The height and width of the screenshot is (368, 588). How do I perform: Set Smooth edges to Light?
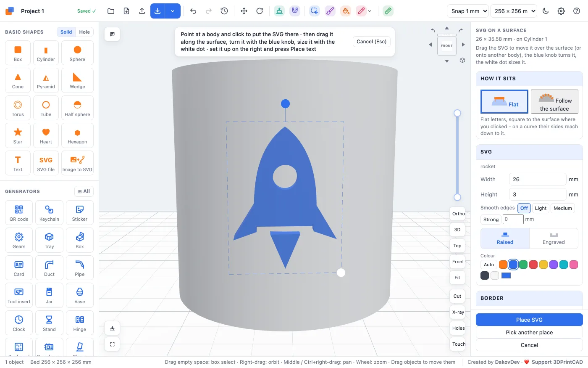[541, 208]
